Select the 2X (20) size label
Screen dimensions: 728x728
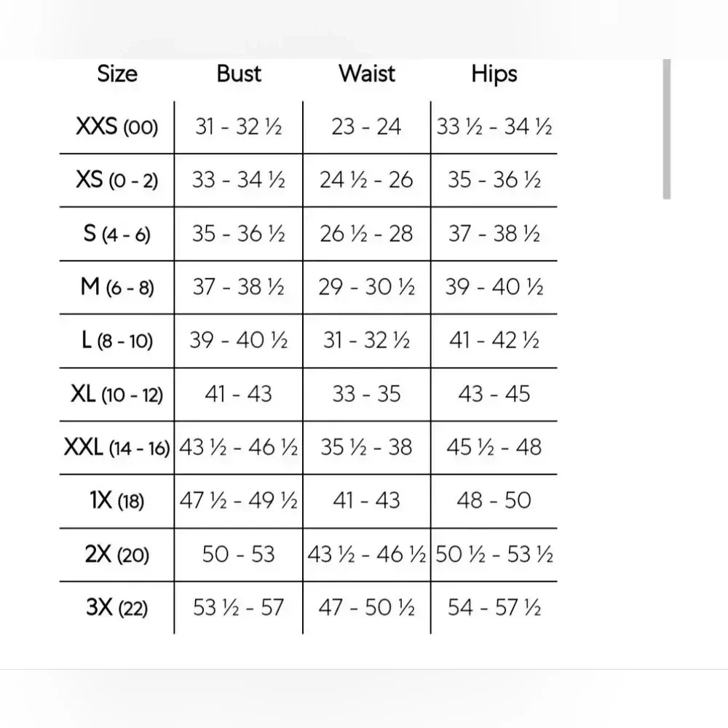pyautogui.click(x=117, y=554)
